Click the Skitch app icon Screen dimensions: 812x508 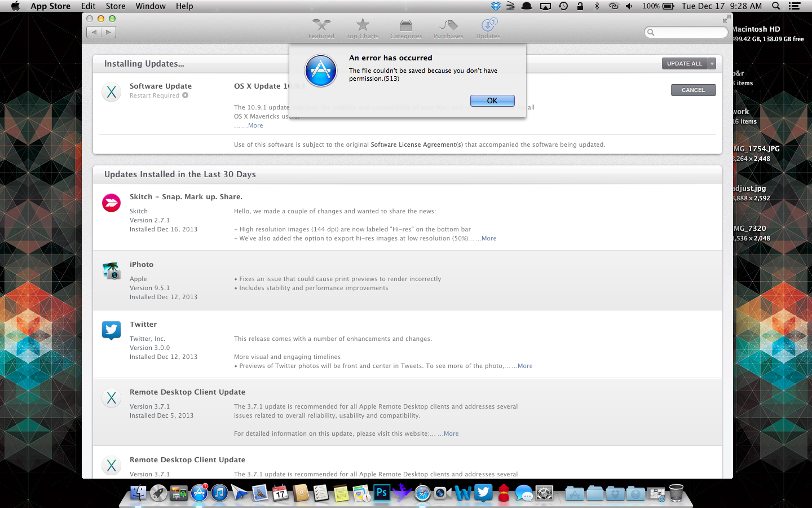point(111,203)
